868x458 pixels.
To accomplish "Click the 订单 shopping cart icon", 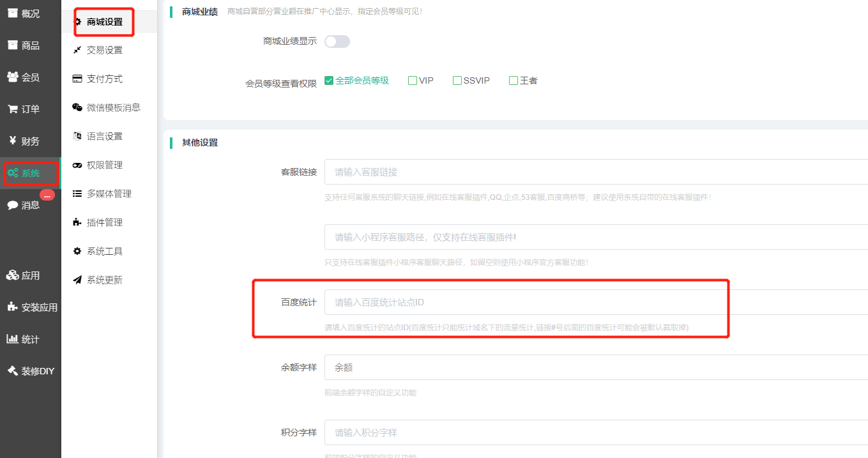I will [12, 109].
